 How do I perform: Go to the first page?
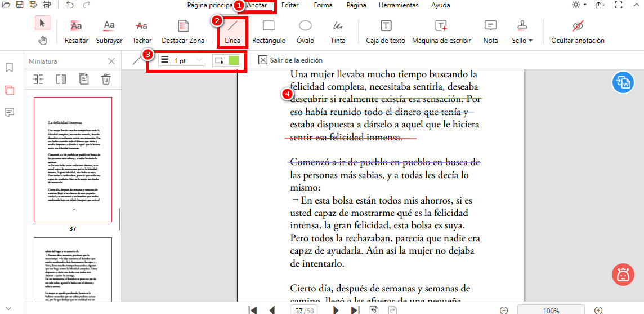coord(253,310)
